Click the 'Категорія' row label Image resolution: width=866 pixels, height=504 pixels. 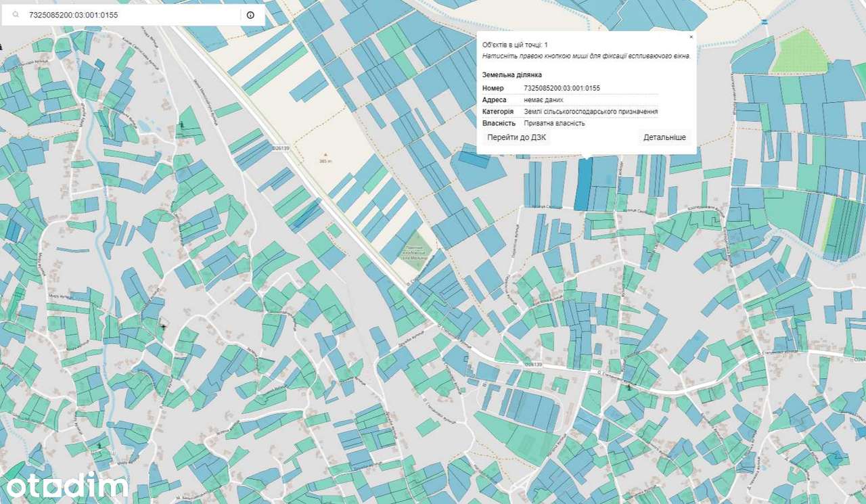[498, 112]
